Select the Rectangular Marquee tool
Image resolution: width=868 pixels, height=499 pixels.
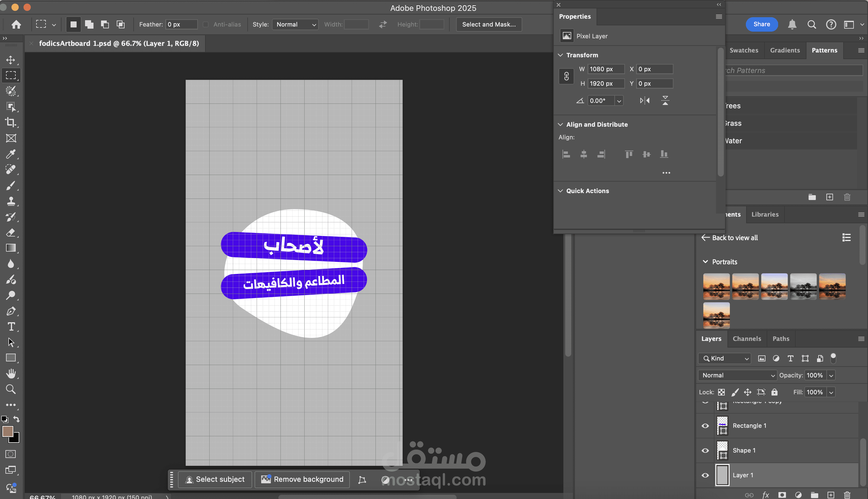(11, 75)
